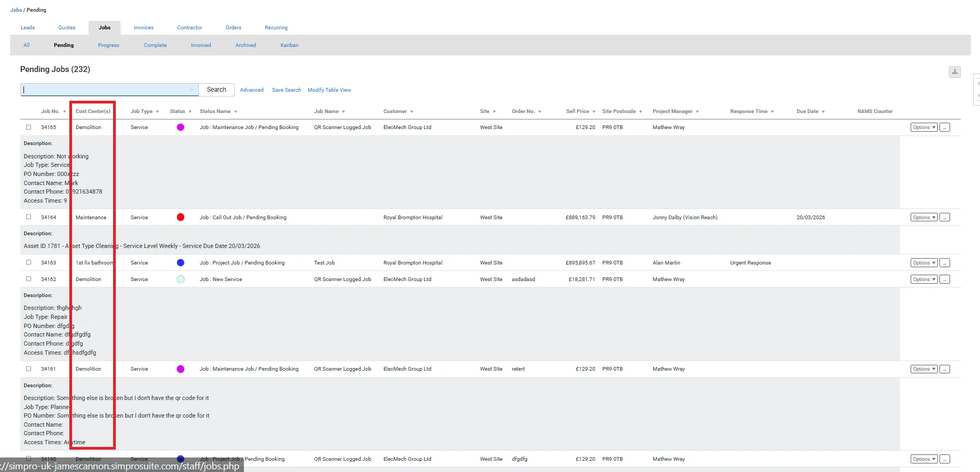980x472 pixels.
Task: Click the magenta status dot for job 34165
Action: (x=180, y=127)
